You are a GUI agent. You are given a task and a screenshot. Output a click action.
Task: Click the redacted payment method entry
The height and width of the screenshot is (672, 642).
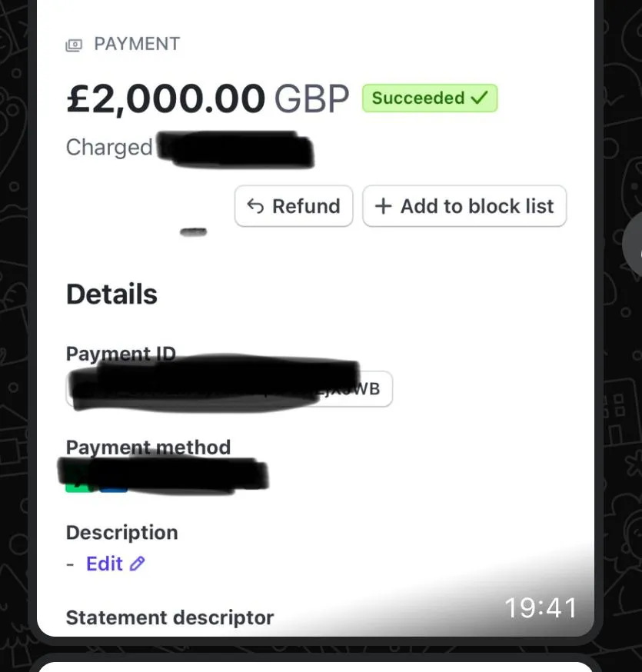click(x=163, y=475)
